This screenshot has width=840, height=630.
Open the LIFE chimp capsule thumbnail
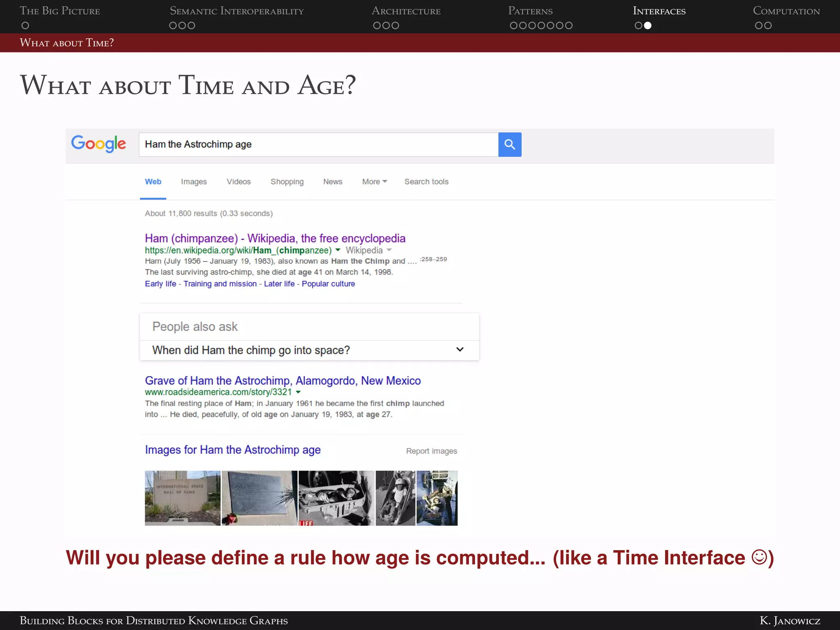click(x=336, y=498)
